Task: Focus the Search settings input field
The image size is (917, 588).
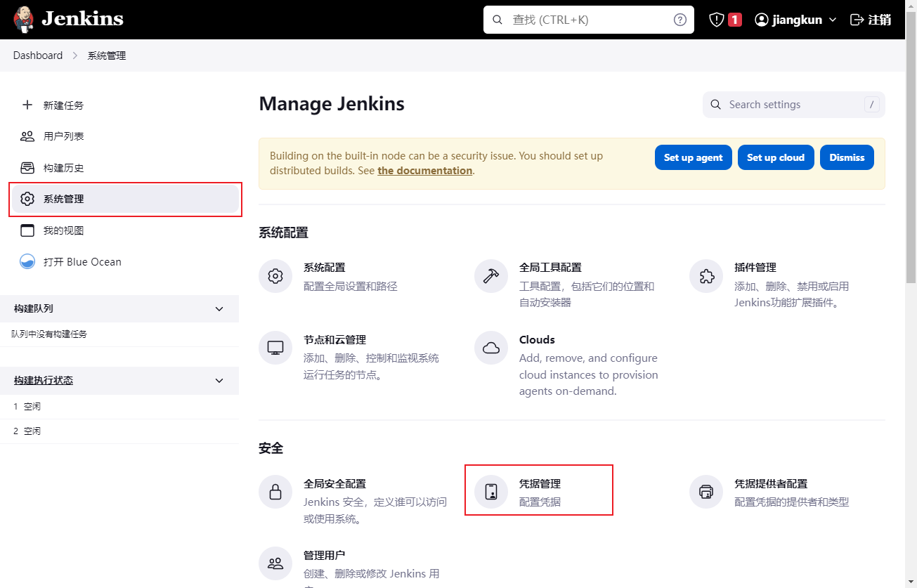Action: pyautogui.click(x=794, y=105)
